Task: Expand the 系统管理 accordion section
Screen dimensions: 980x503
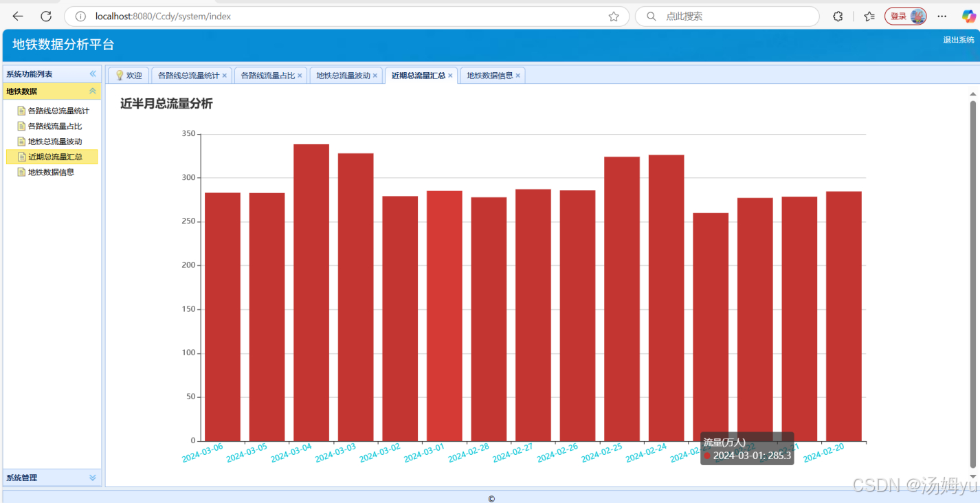Action: click(93, 478)
